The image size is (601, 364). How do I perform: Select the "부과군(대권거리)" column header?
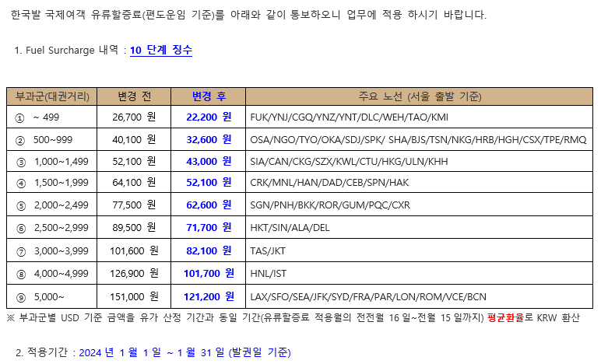(52, 96)
